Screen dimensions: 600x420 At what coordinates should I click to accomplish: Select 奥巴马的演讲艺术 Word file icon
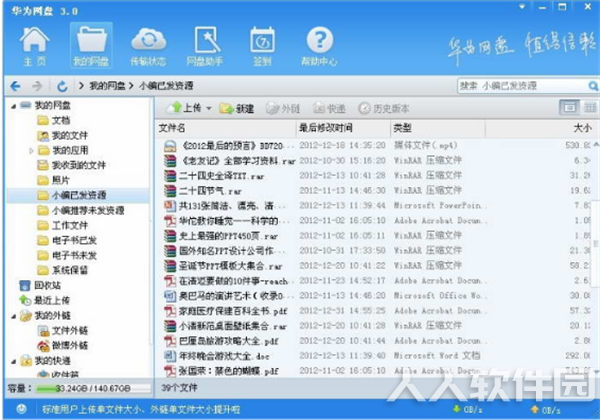tap(170, 296)
